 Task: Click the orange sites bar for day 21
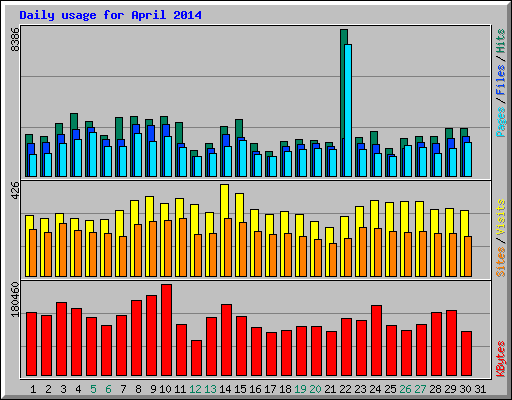tap(333, 260)
